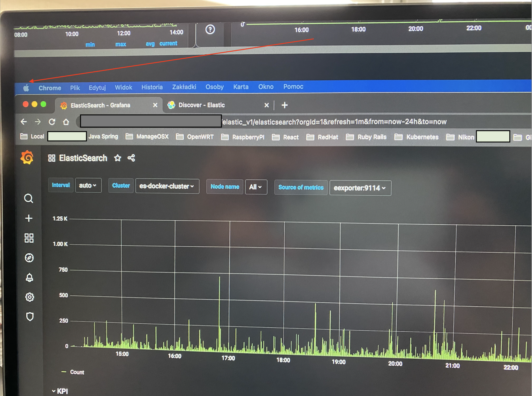Open the Chrome application menu

(50, 88)
